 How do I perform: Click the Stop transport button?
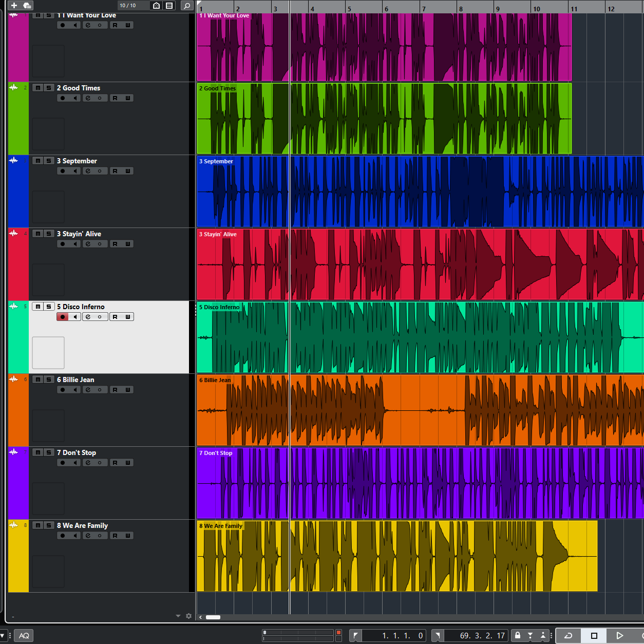594,636
